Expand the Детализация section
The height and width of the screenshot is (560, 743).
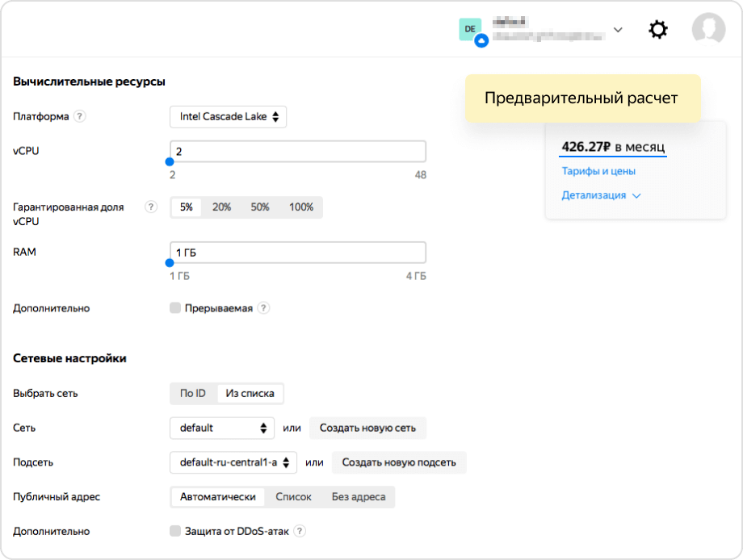[x=601, y=195]
